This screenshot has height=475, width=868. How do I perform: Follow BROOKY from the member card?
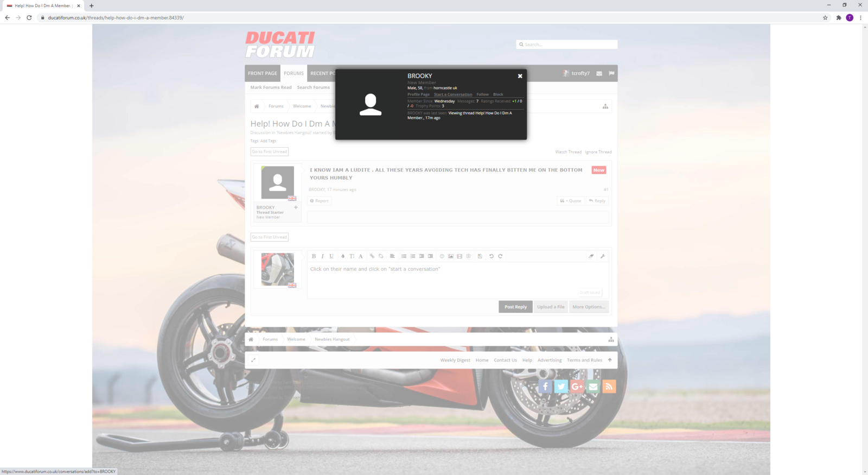(x=482, y=94)
